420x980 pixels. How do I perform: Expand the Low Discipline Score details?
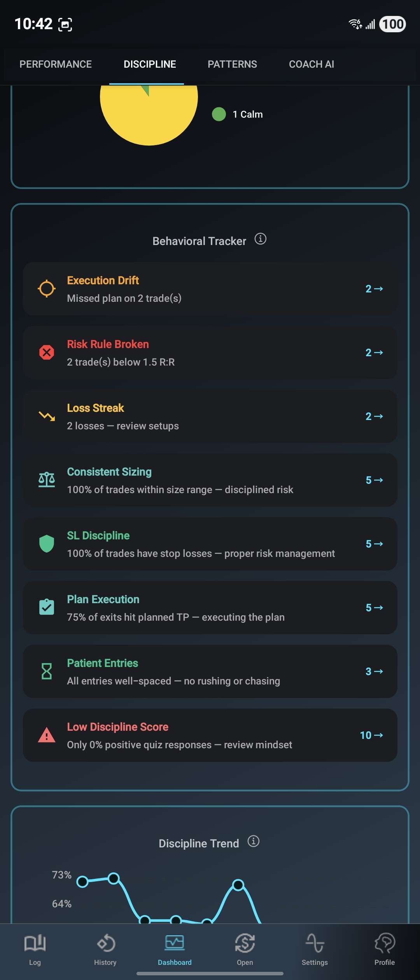(x=371, y=735)
